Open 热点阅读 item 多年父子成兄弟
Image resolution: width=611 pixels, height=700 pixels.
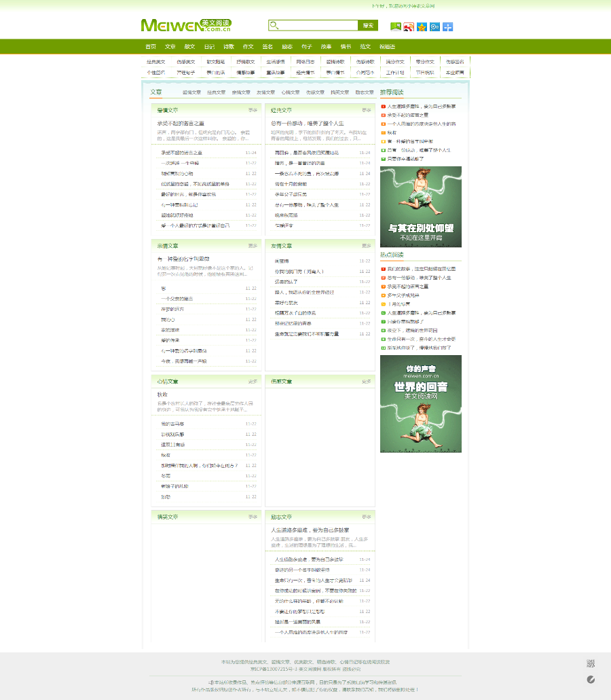point(403,295)
